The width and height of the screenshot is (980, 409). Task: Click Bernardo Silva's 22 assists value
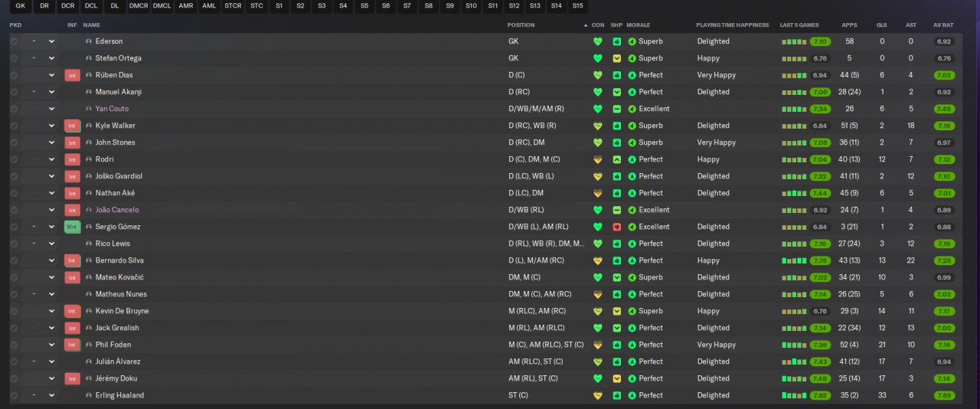(x=910, y=260)
